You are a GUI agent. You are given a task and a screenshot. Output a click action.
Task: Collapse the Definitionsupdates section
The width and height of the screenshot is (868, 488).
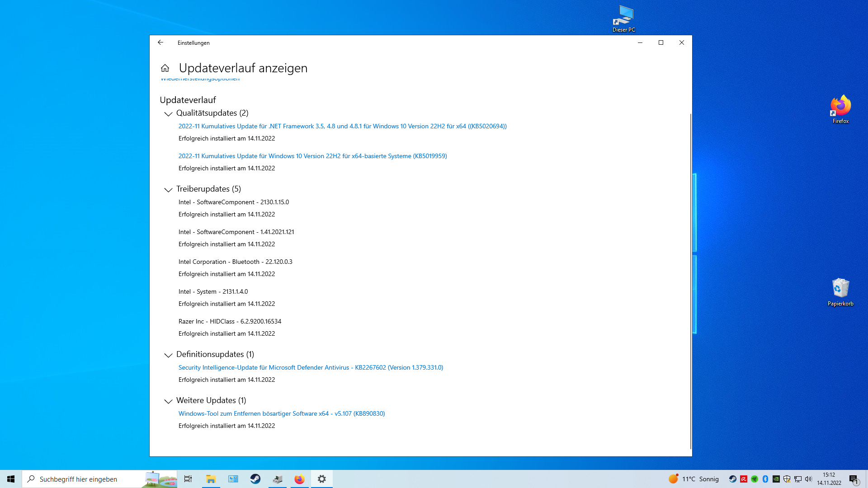168,355
